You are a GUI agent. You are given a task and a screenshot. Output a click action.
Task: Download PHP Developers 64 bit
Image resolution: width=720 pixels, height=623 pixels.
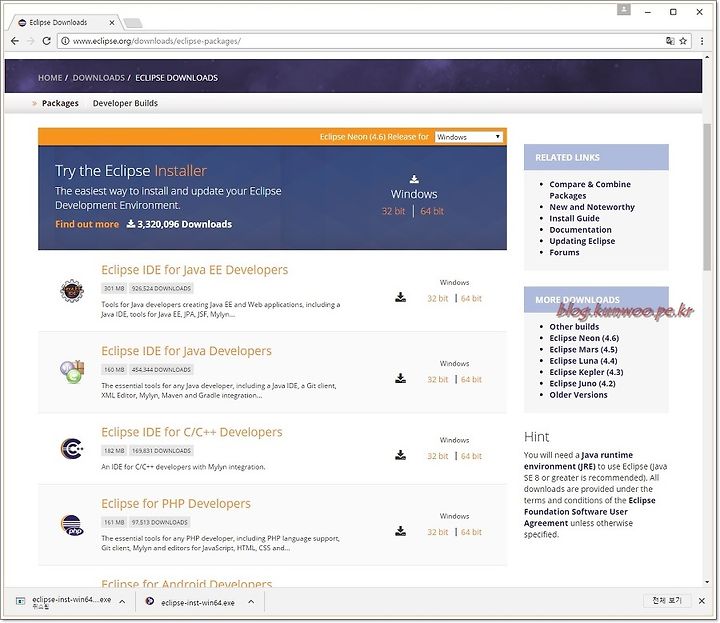pyautogui.click(x=471, y=532)
